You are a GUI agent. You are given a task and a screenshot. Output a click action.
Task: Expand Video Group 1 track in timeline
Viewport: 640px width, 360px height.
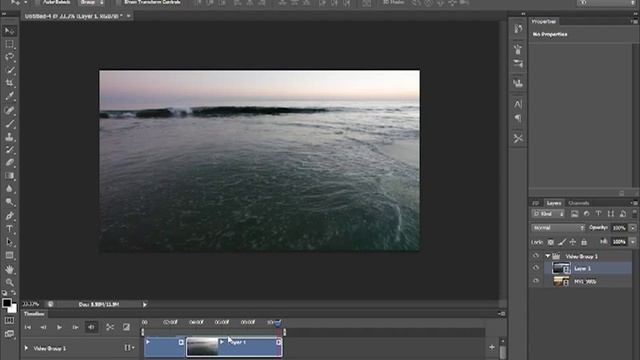pos(26,348)
